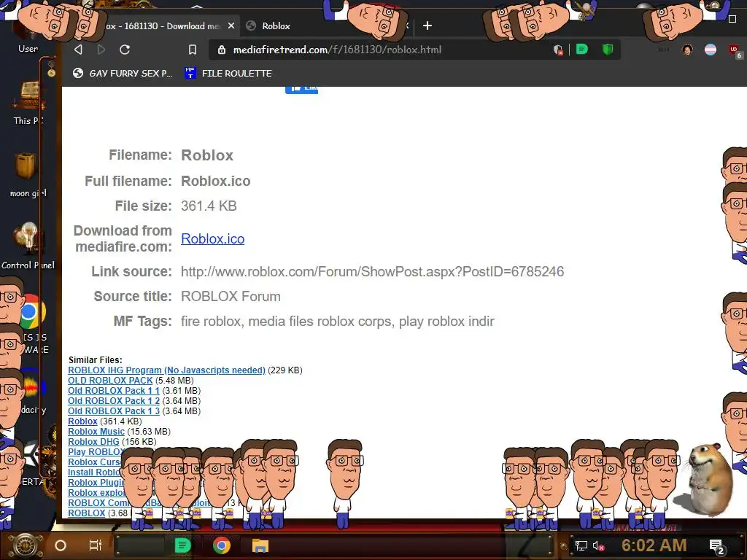Open Old ROBLOX Pack 1 1 link
747x560 pixels.
click(x=114, y=391)
